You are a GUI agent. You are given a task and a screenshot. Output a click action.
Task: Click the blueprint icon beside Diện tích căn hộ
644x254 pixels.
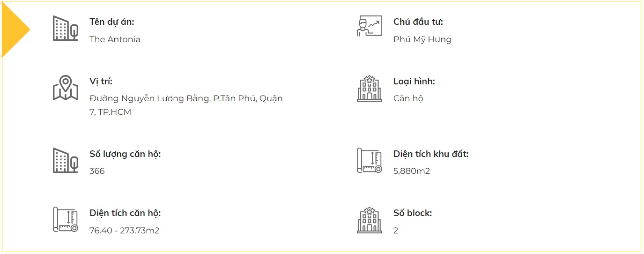65,219
